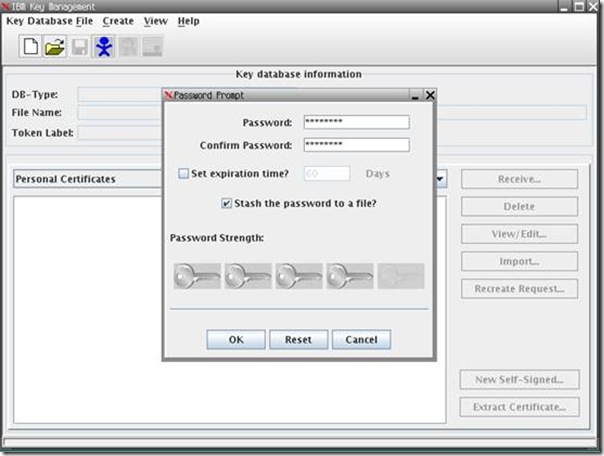Click the Reset button

coord(299,340)
